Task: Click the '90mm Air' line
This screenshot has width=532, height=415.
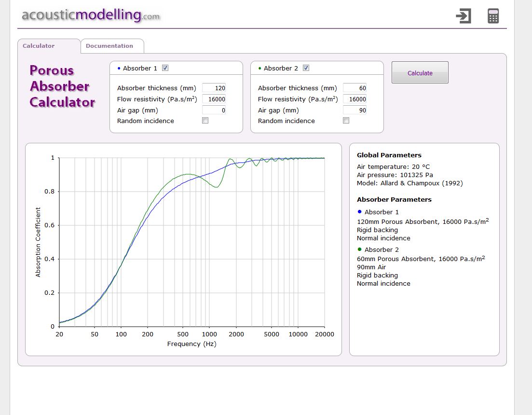Action: [371, 267]
